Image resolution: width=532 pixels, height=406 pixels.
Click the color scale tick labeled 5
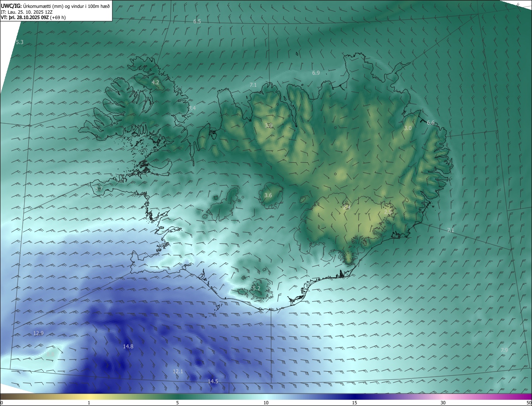[177, 403]
